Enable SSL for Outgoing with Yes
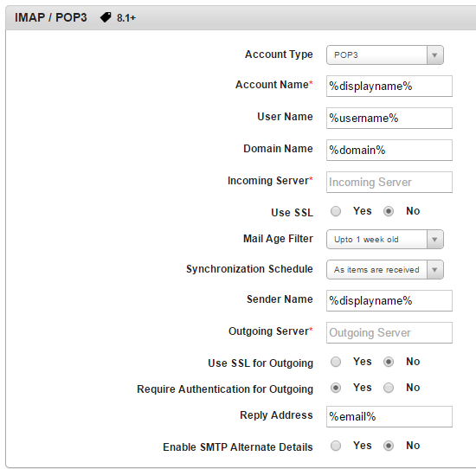This screenshot has height=469, width=476. [x=336, y=362]
